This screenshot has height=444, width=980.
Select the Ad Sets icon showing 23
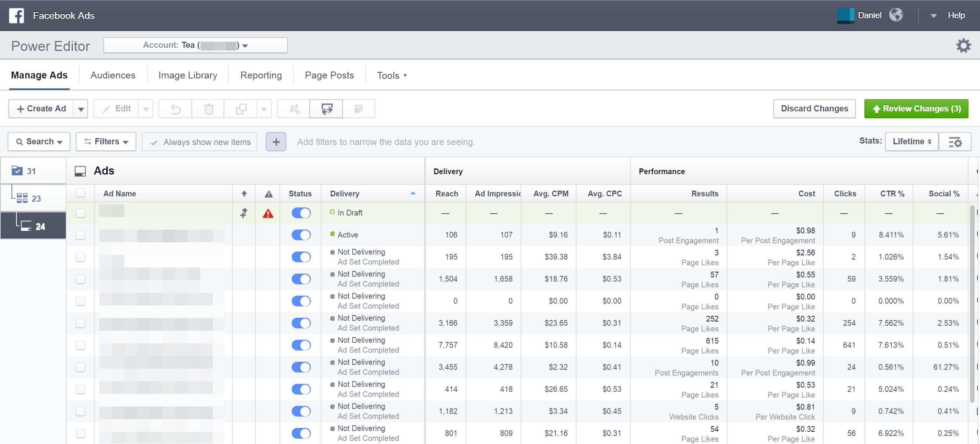click(x=22, y=198)
